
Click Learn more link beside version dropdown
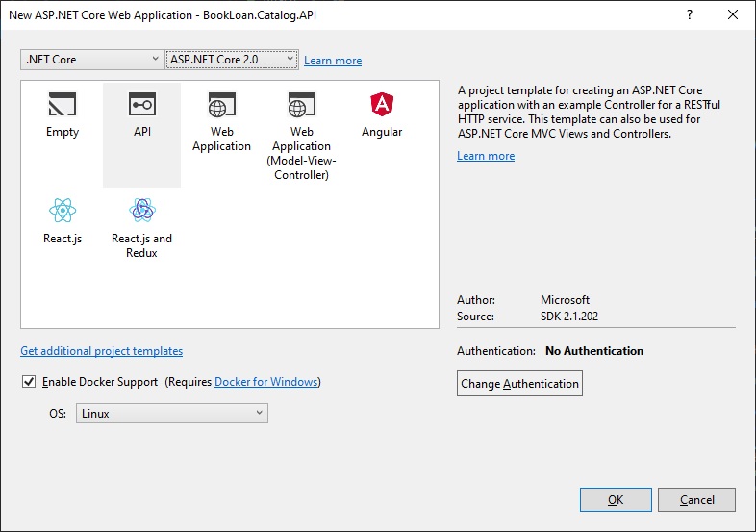[333, 61]
